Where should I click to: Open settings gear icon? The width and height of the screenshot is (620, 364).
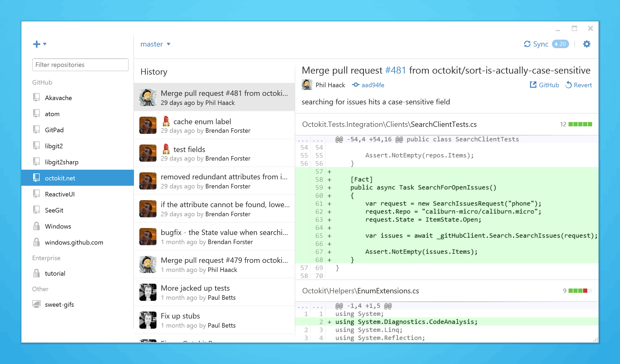point(587,44)
